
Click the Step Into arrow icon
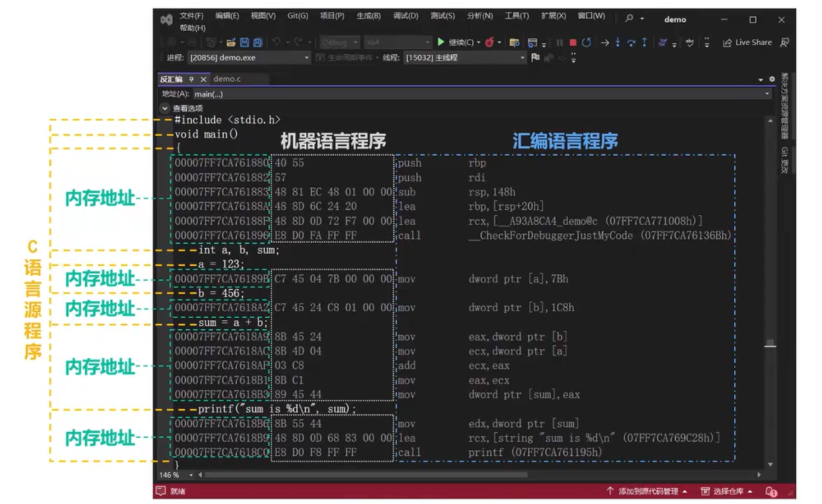(x=618, y=42)
